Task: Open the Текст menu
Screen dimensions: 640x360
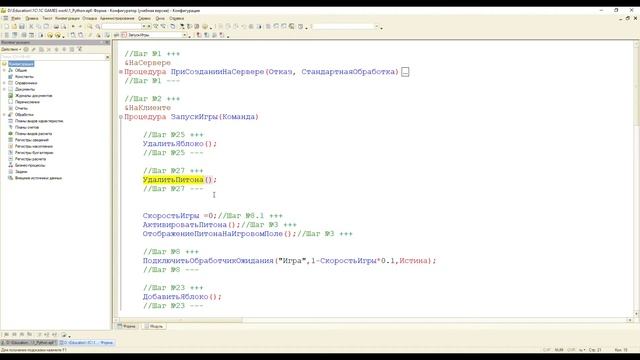Action: tap(47, 18)
